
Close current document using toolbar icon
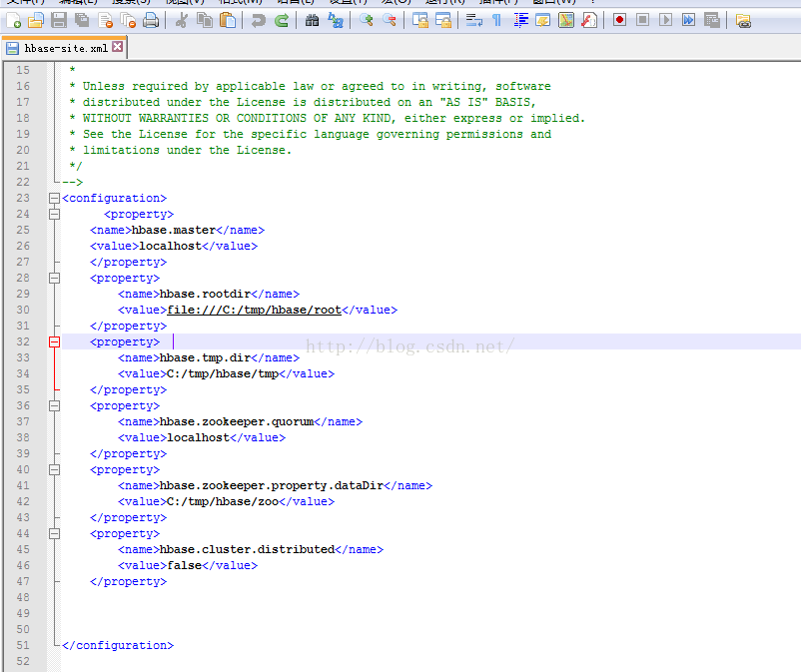(x=105, y=20)
